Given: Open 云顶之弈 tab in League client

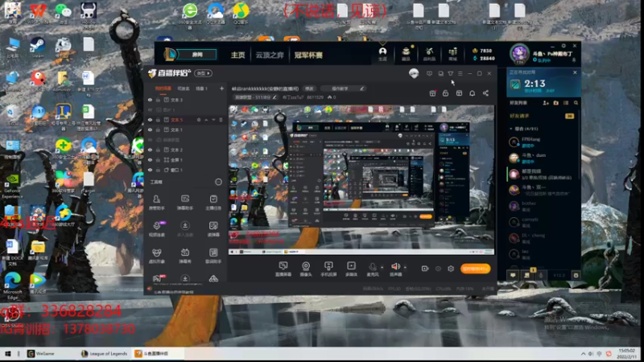Looking at the screenshot, I should click(x=270, y=55).
